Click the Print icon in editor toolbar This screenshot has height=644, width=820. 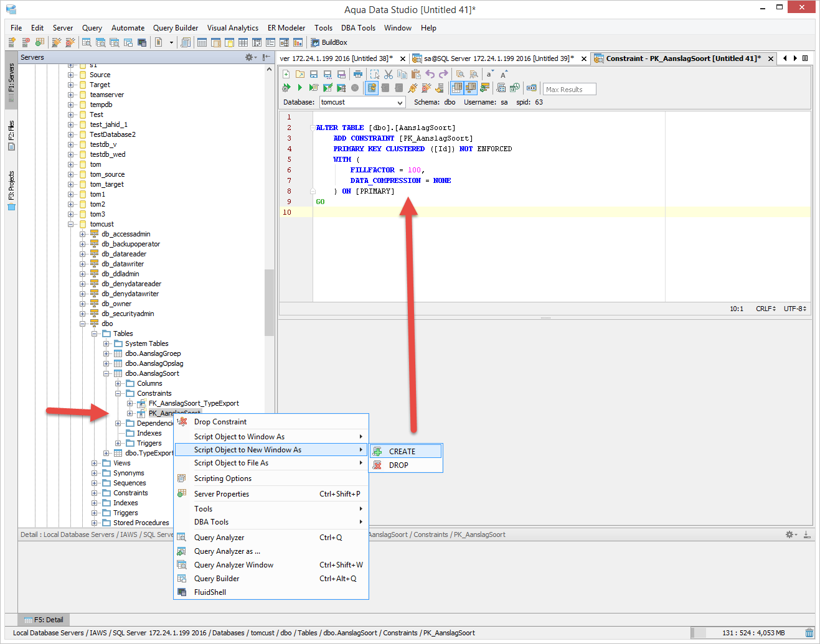tap(358, 74)
